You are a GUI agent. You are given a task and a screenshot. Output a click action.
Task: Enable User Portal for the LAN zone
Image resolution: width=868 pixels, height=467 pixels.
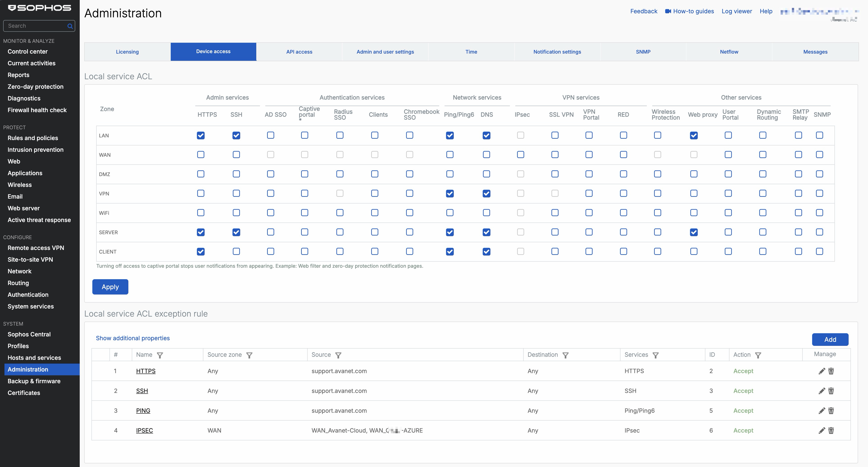[728, 136]
